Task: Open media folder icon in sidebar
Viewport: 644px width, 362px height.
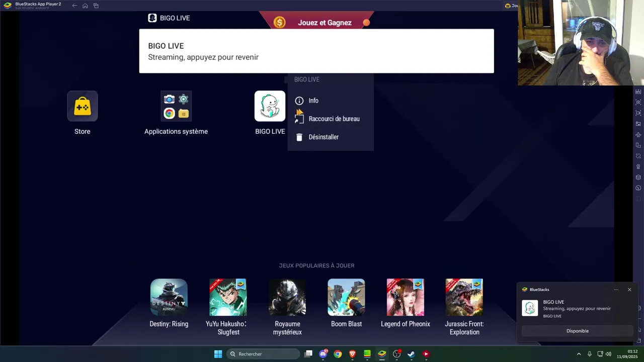Action: [638, 124]
